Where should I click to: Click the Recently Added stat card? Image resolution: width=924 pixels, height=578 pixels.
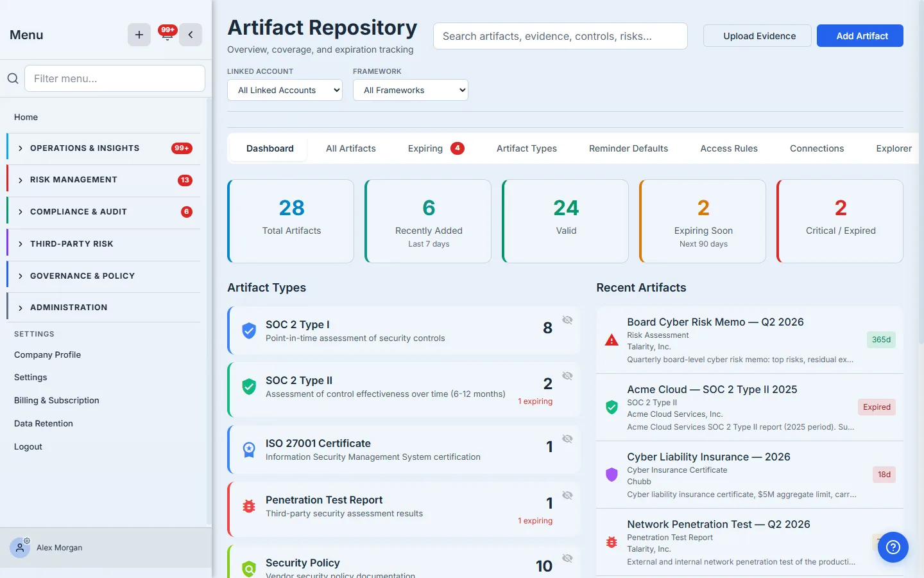(428, 221)
